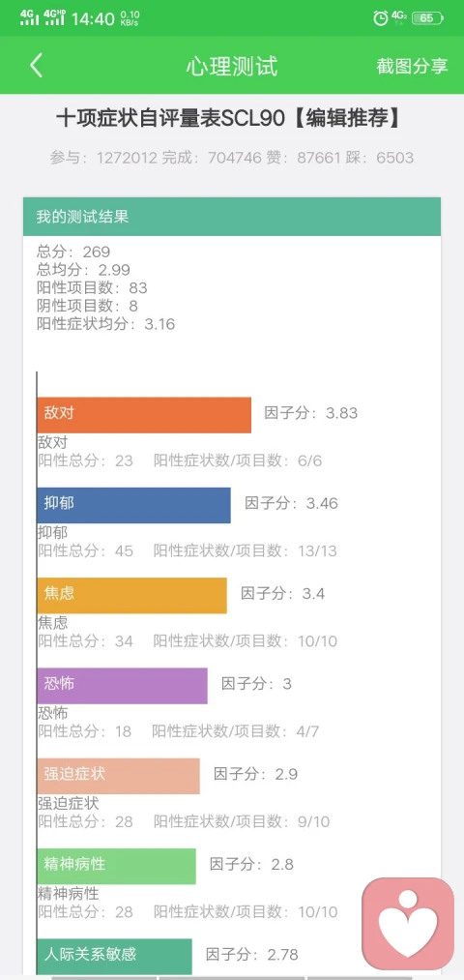Tap the 4G signal strength icon
This screenshot has height=980, width=464.
tap(29, 17)
